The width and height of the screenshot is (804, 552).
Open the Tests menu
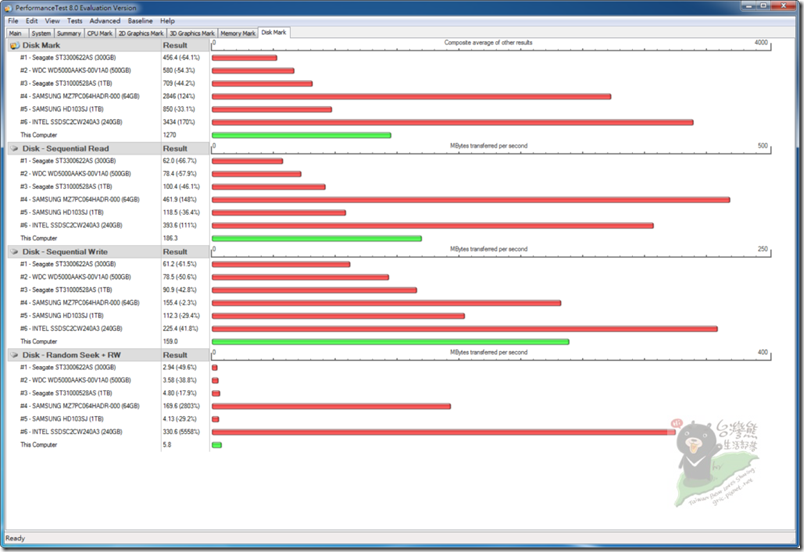pyautogui.click(x=75, y=21)
